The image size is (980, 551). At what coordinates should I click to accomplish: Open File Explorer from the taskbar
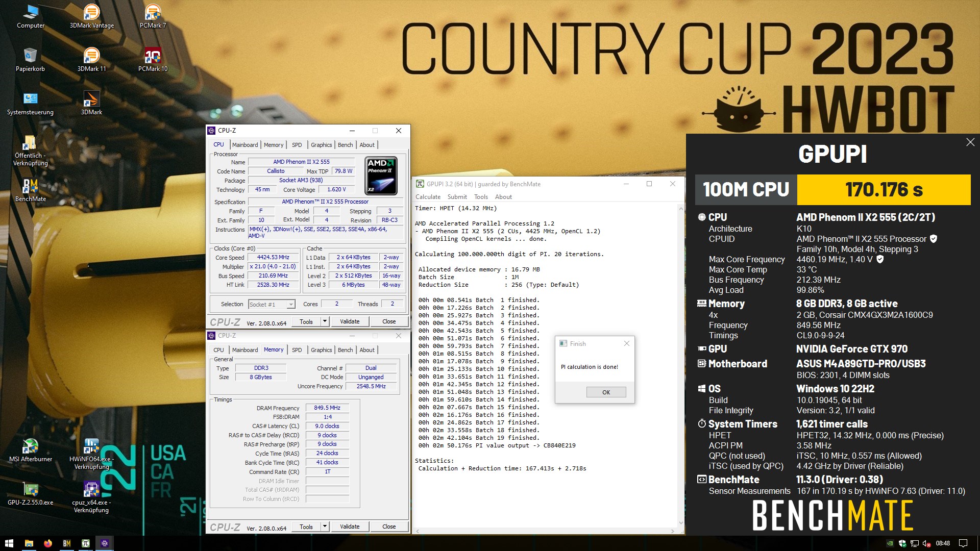click(x=29, y=543)
